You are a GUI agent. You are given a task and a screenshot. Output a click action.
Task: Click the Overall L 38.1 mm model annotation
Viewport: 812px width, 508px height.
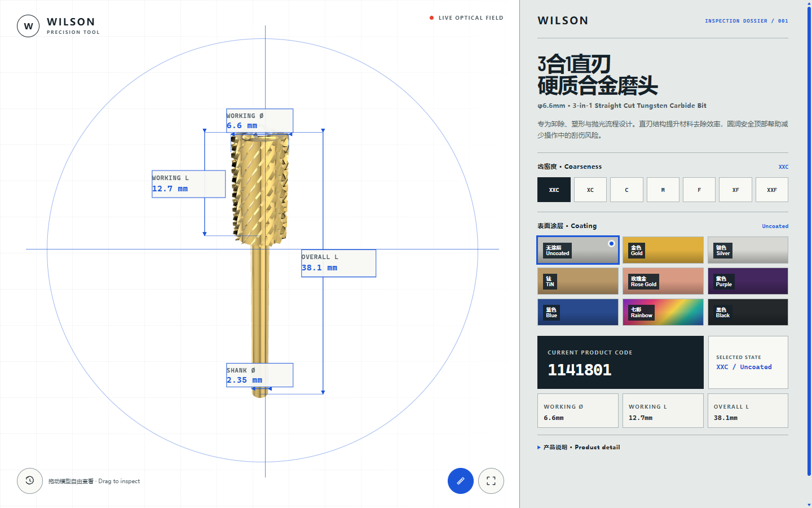tap(339, 263)
